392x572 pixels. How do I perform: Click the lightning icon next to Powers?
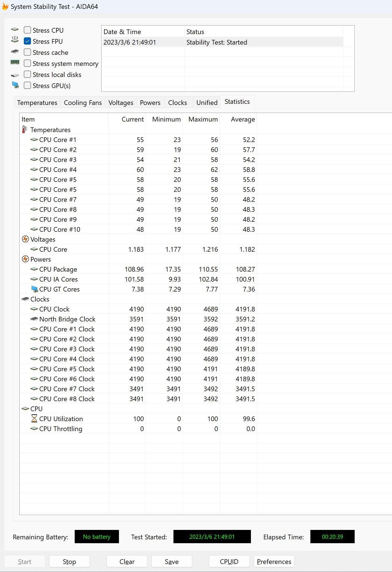(25, 259)
